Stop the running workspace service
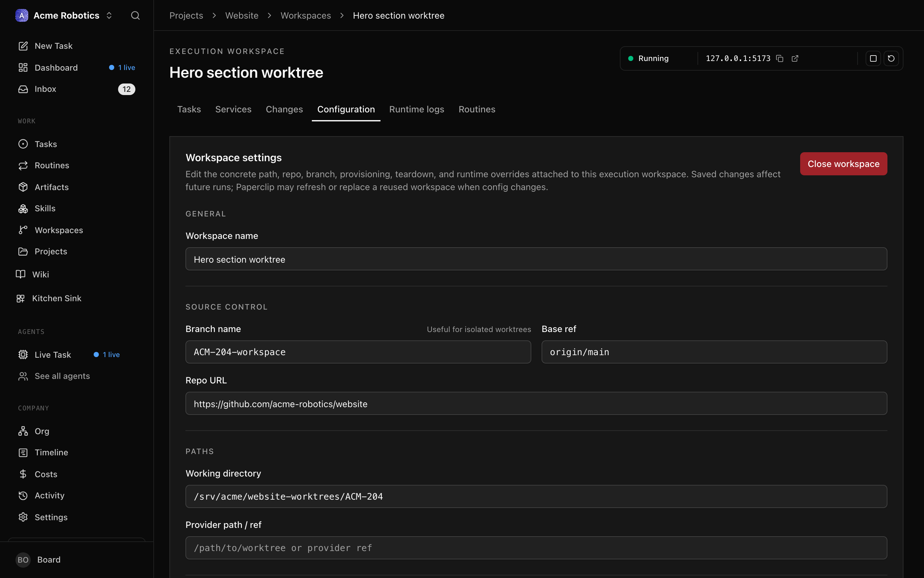The image size is (924, 578). point(873,58)
